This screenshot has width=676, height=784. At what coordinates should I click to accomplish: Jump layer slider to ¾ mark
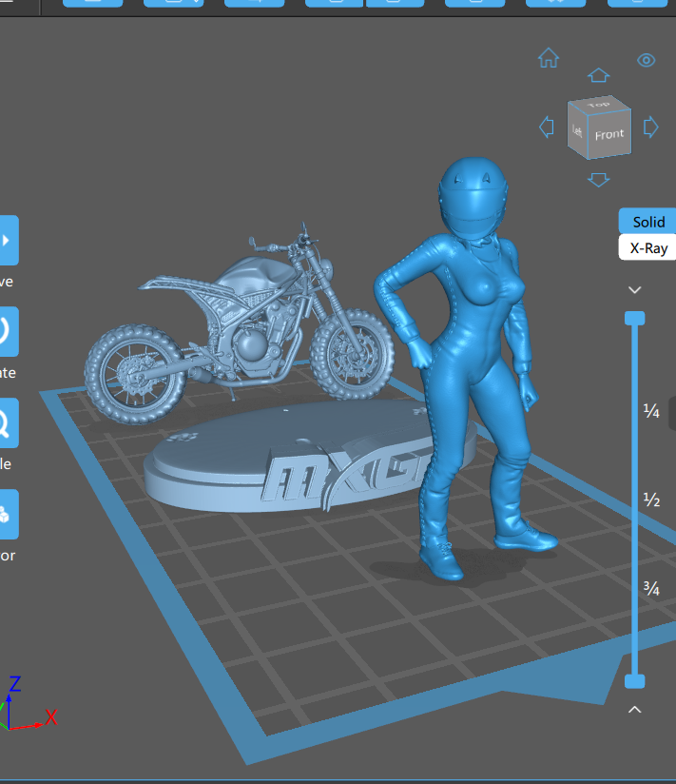click(x=651, y=587)
